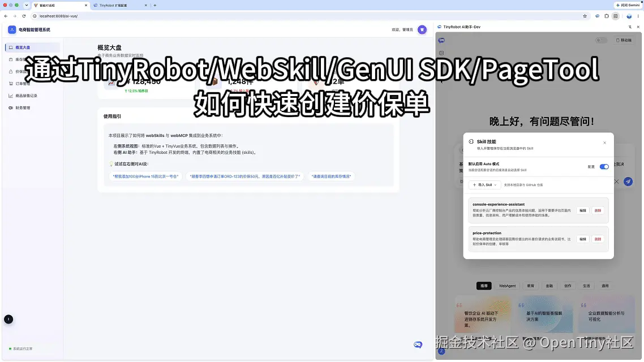Click the 请查询目前的库存情况 prompt chip
This screenshot has height=362, width=644.
coord(331,176)
